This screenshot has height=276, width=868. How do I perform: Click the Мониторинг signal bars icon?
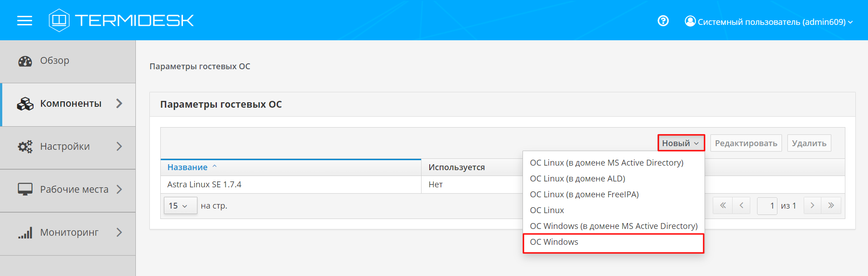tap(25, 233)
